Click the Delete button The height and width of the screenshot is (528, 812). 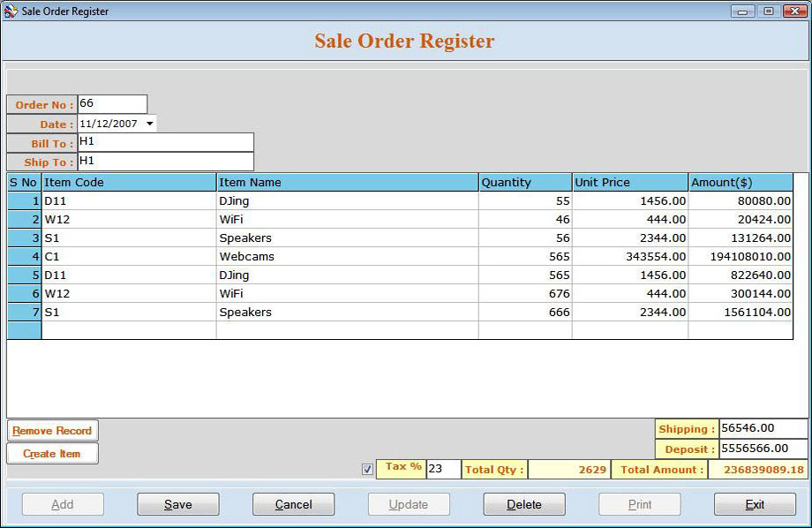click(x=524, y=504)
